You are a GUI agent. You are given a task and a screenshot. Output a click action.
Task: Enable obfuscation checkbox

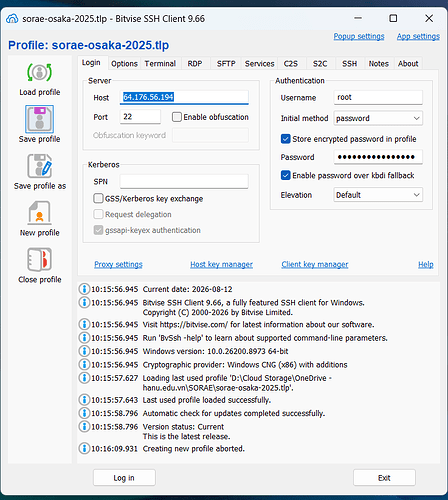[177, 117]
